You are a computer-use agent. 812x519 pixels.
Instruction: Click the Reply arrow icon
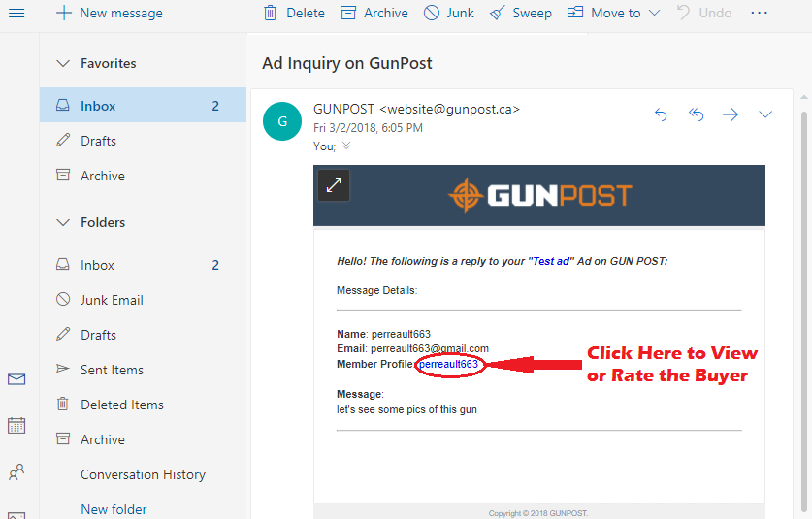pos(661,114)
